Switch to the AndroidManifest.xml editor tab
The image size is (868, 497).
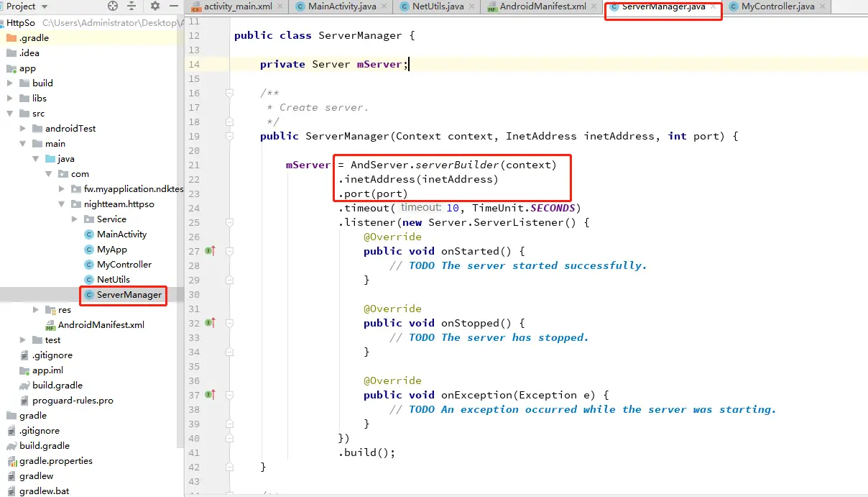point(542,6)
